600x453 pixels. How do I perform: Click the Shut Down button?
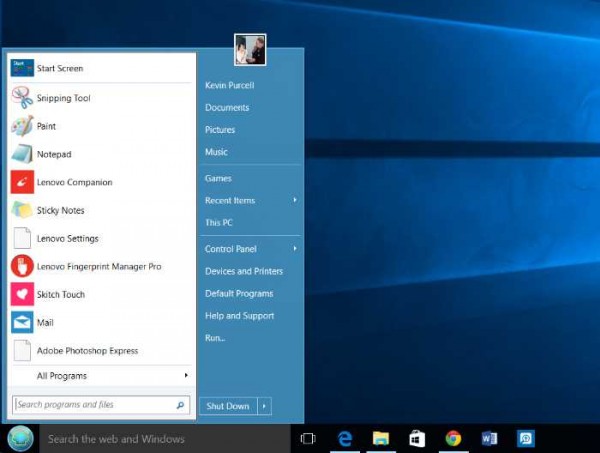pos(228,406)
